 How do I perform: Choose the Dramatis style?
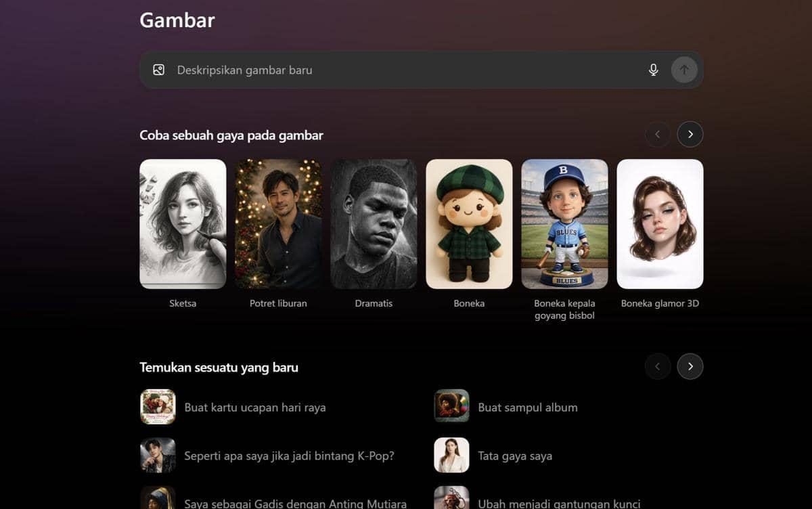point(374,224)
